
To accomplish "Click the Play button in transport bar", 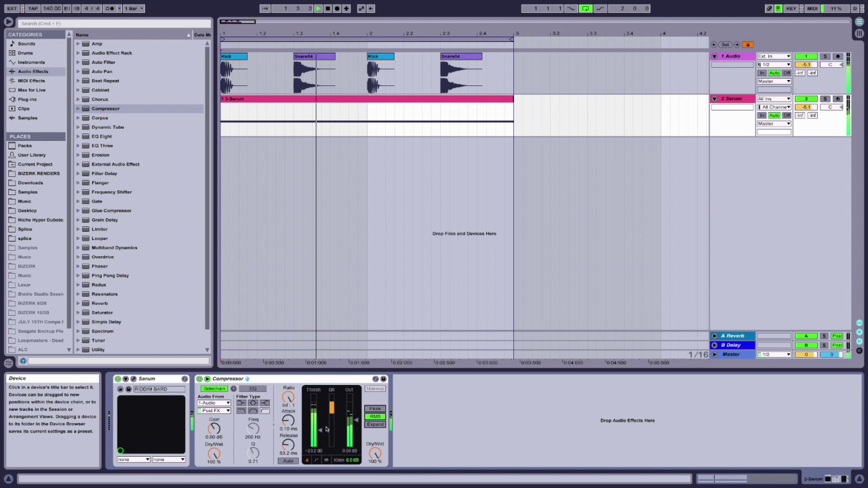I will tap(318, 8).
